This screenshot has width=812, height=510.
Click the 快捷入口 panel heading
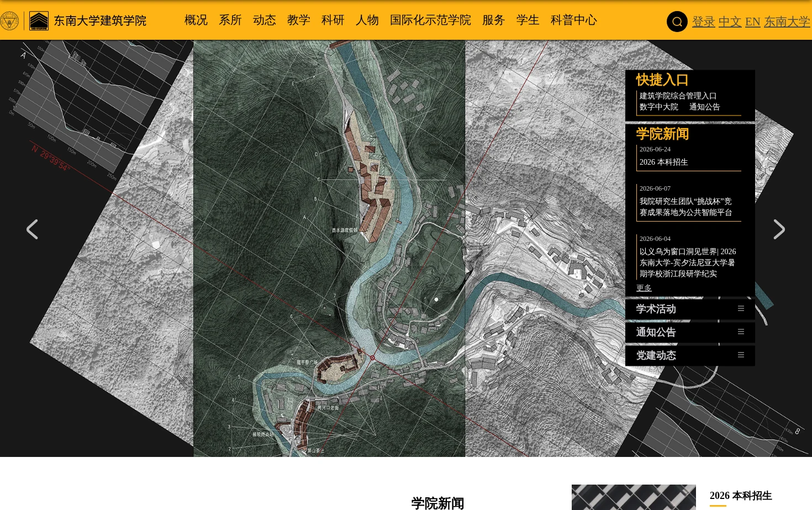point(662,80)
